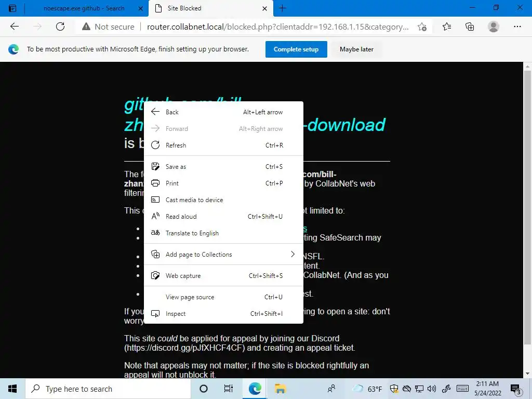Click the discord.gg appeal URL text
This screenshot has height=399, width=532.
184,348
